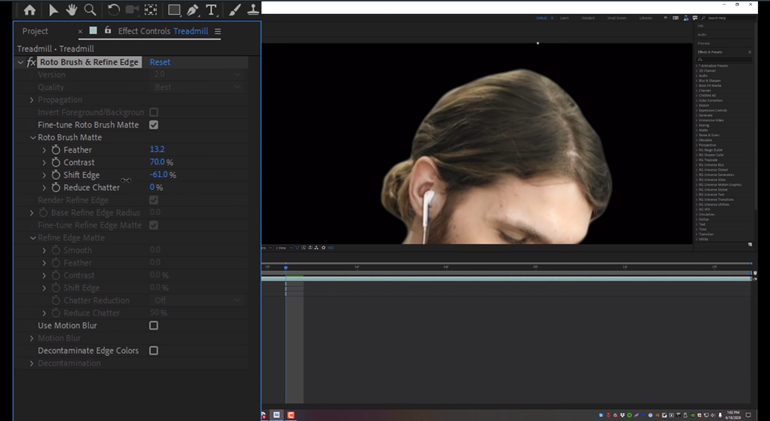
Task: Select the Selection arrow tool
Action: 53,10
